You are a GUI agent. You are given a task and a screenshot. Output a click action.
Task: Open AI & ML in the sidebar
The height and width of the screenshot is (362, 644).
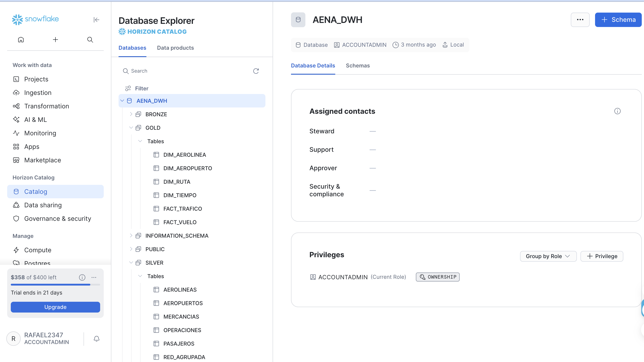click(x=55, y=120)
